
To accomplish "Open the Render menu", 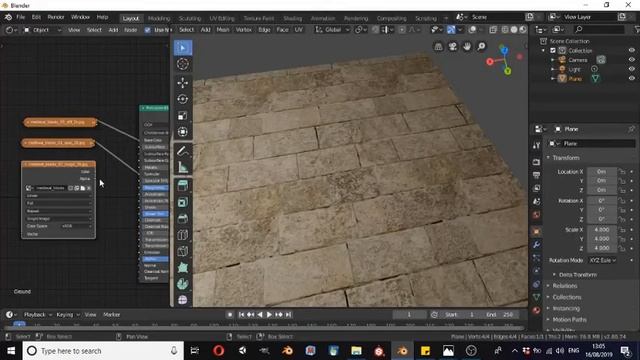I will 56,17.
